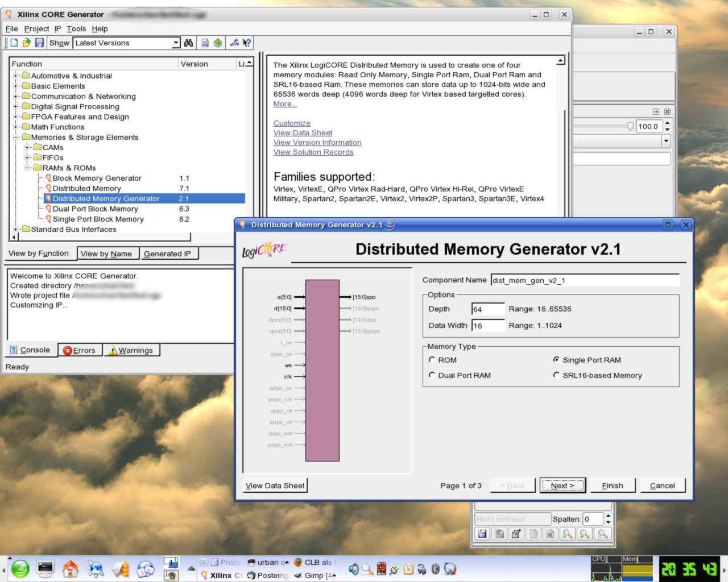Expand the FIFOs subfolder
Screen dimensions: 728x582
[x=28, y=157]
